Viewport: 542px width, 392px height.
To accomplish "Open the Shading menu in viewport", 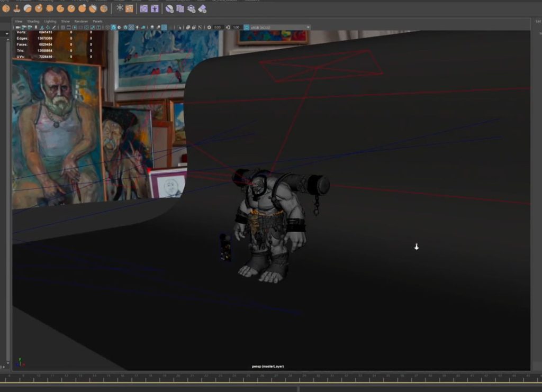I will click(33, 21).
